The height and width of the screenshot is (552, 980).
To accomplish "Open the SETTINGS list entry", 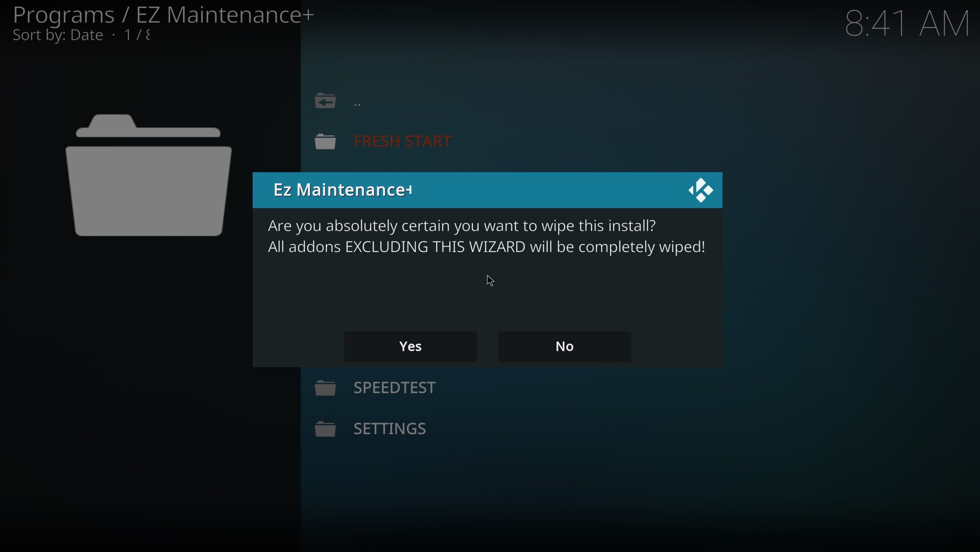I will pyautogui.click(x=389, y=429).
